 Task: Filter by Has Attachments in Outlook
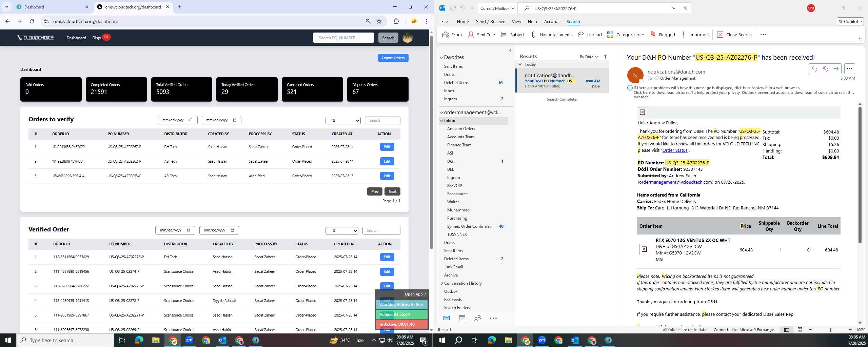coord(552,35)
